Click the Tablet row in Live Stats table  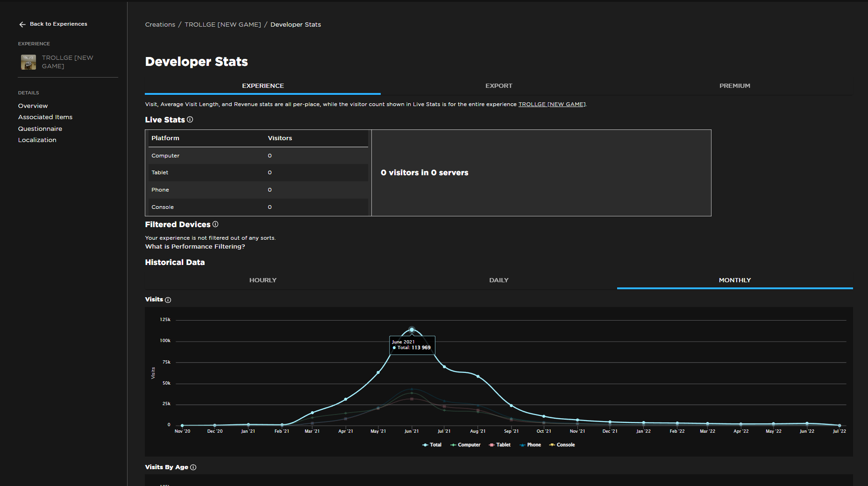coord(258,173)
